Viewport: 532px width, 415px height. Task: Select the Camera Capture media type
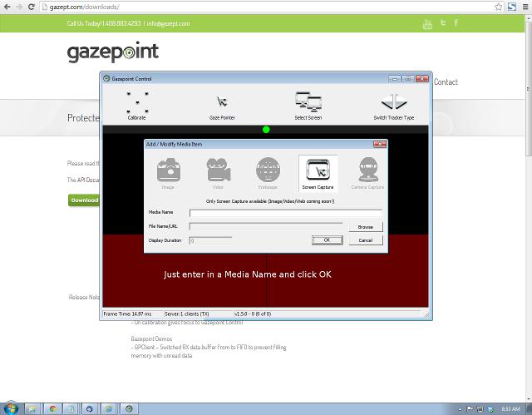click(367, 173)
